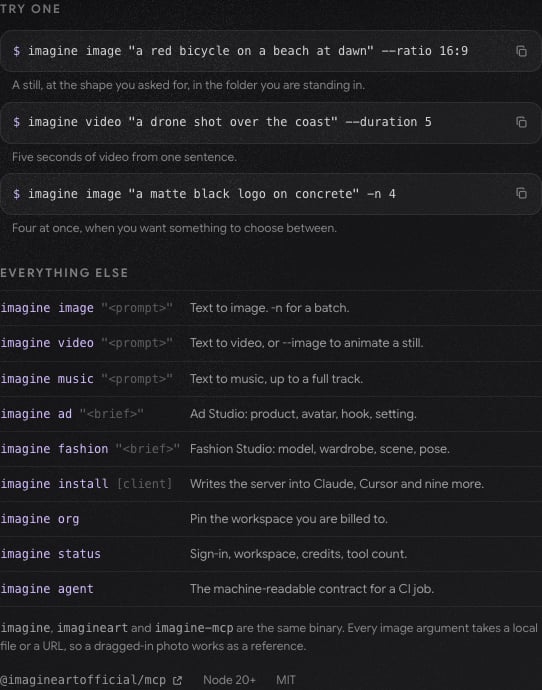Click the 'imagine install [client]' command

tap(86, 484)
